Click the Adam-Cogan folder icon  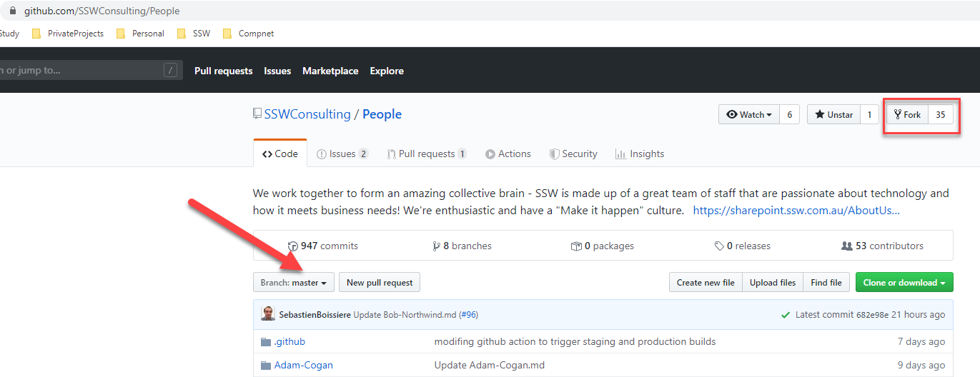(x=266, y=366)
